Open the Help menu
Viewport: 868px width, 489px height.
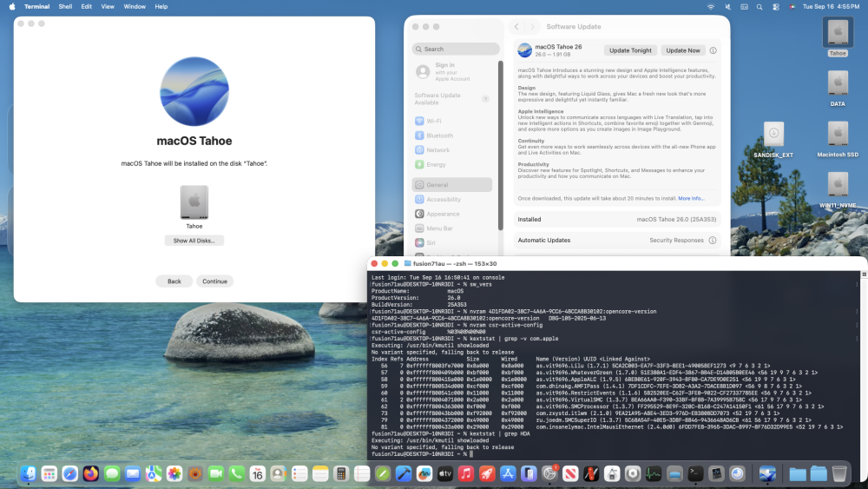(161, 7)
